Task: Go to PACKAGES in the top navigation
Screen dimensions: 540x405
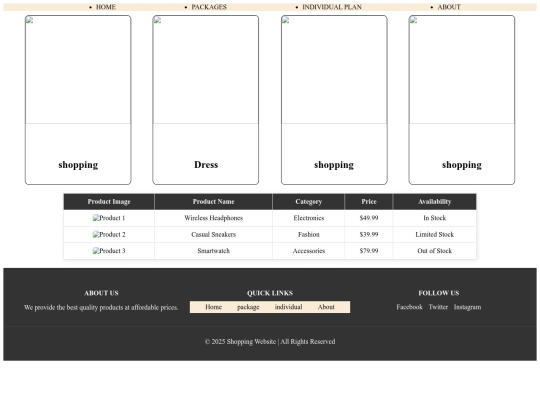Action: coord(209,7)
